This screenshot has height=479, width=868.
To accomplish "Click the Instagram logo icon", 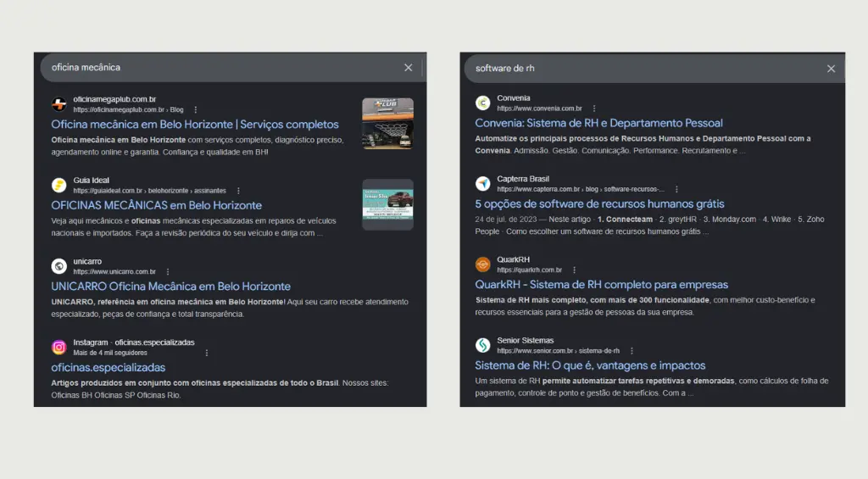I will tap(59, 348).
